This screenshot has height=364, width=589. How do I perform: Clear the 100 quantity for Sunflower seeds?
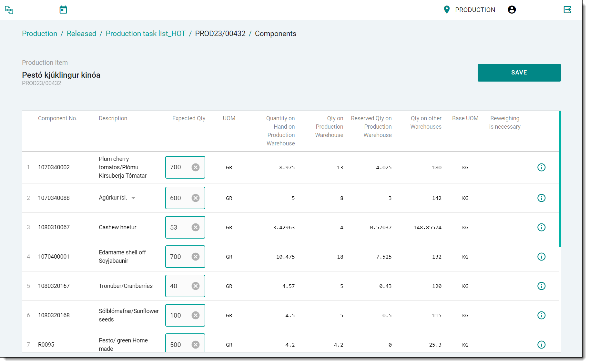pos(196,315)
